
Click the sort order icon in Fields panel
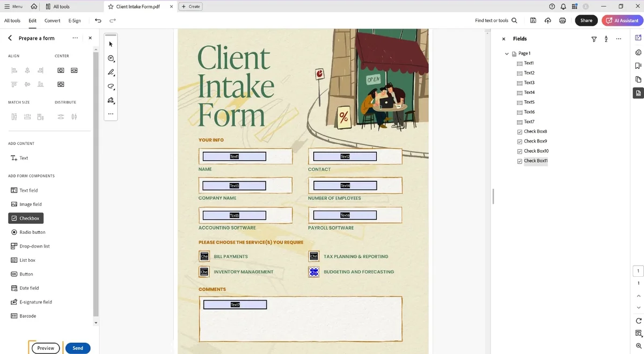pyautogui.click(x=606, y=39)
